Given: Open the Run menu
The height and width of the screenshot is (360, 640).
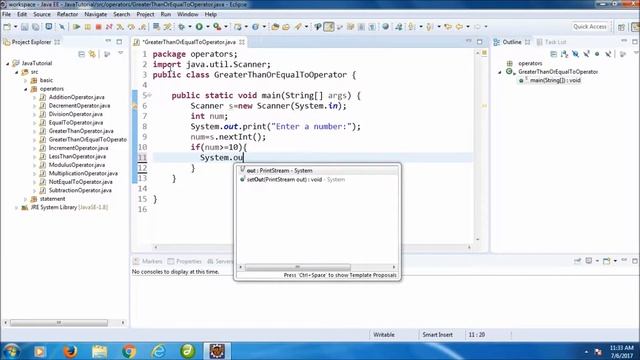Looking at the screenshot, I should 166,14.
